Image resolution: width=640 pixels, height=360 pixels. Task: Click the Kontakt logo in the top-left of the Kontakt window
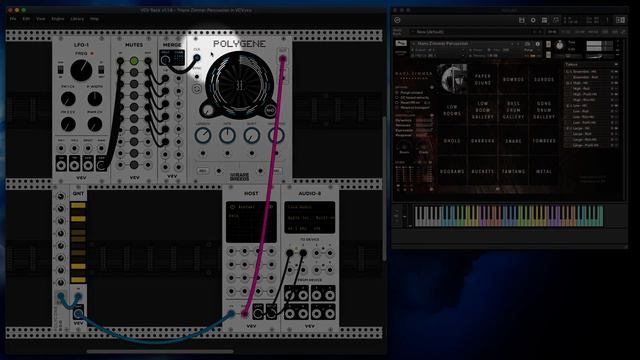coord(398,20)
